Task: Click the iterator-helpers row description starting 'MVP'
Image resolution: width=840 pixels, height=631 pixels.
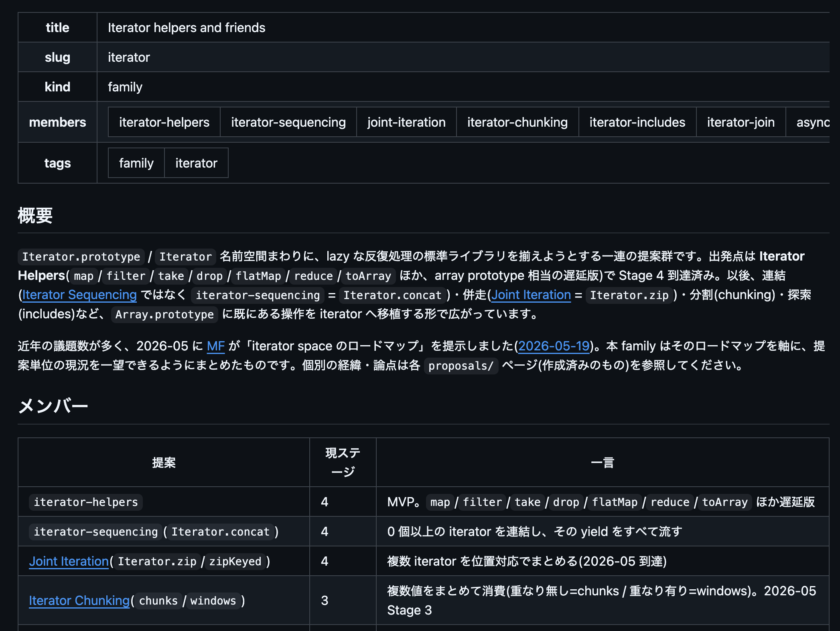Action: click(x=603, y=502)
